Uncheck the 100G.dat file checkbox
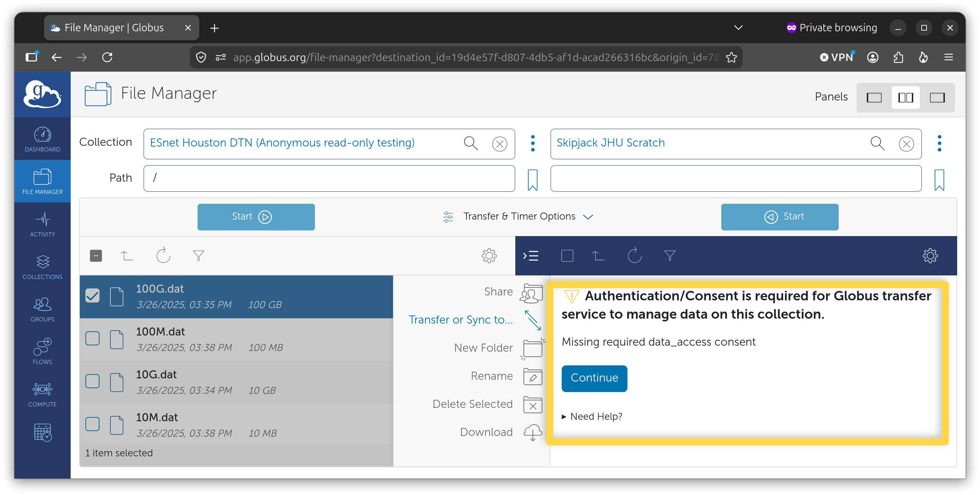 92,296
